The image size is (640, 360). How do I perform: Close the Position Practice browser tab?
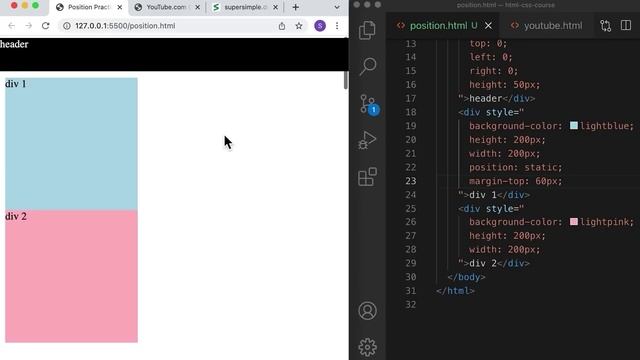[120, 7]
